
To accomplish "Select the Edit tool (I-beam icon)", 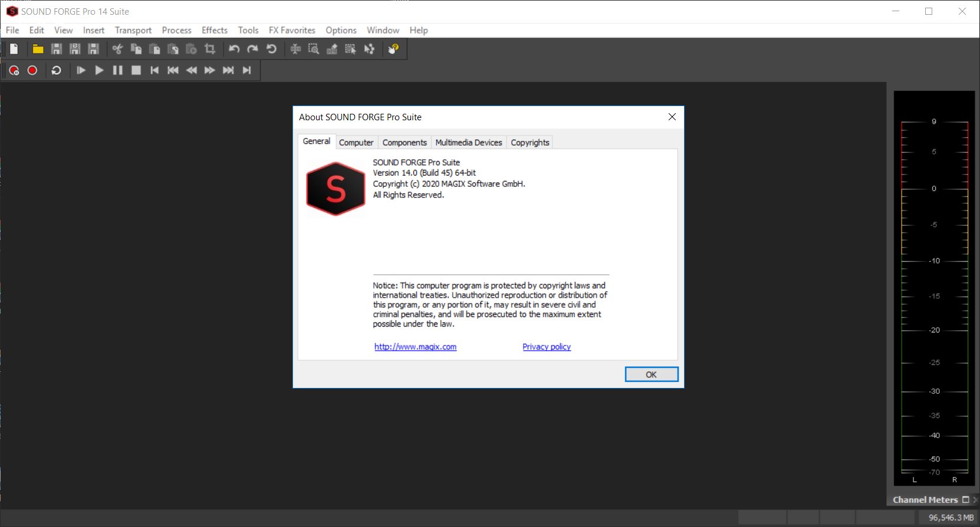I will pyautogui.click(x=295, y=49).
